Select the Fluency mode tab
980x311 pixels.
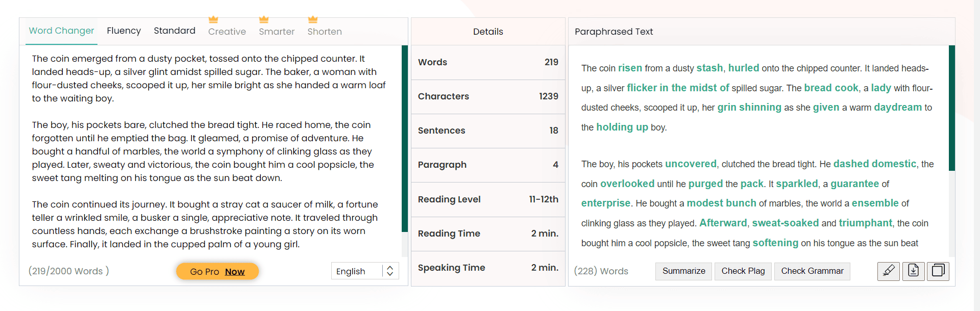click(x=124, y=31)
